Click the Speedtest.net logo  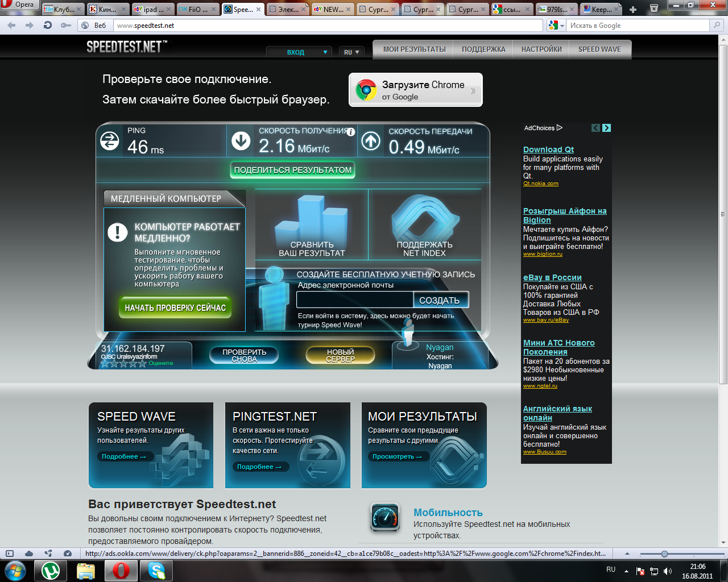(127, 47)
